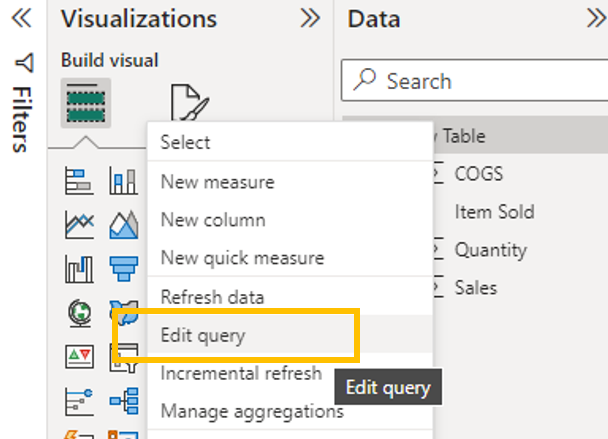Choose the globe map visual
Screen dimensions: 608x439
pyautogui.click(x=79, y=312)
